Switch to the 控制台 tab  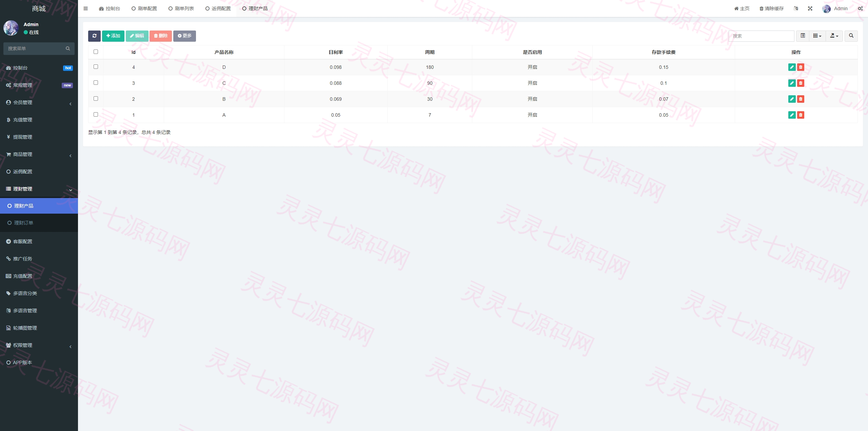(x=110, y=8)
